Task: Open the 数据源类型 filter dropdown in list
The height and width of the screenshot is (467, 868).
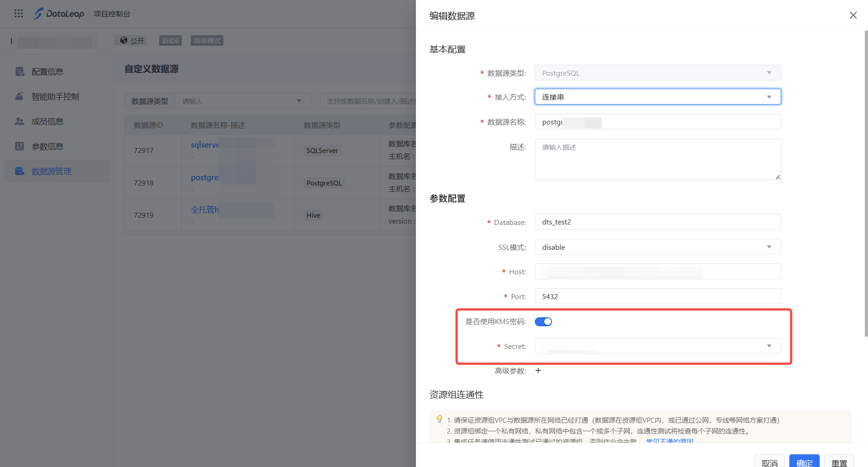Action: tap(243, 101)
